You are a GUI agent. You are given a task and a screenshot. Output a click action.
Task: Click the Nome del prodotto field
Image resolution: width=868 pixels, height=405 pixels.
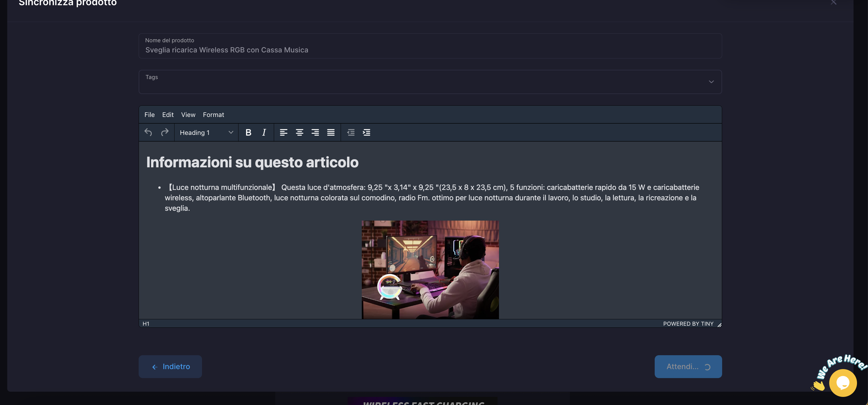[430, 50]
